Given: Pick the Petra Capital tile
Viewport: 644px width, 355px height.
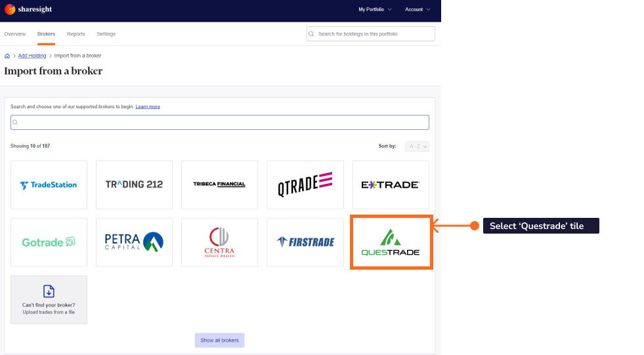Looking at the screenshot, I should [135, 242].
